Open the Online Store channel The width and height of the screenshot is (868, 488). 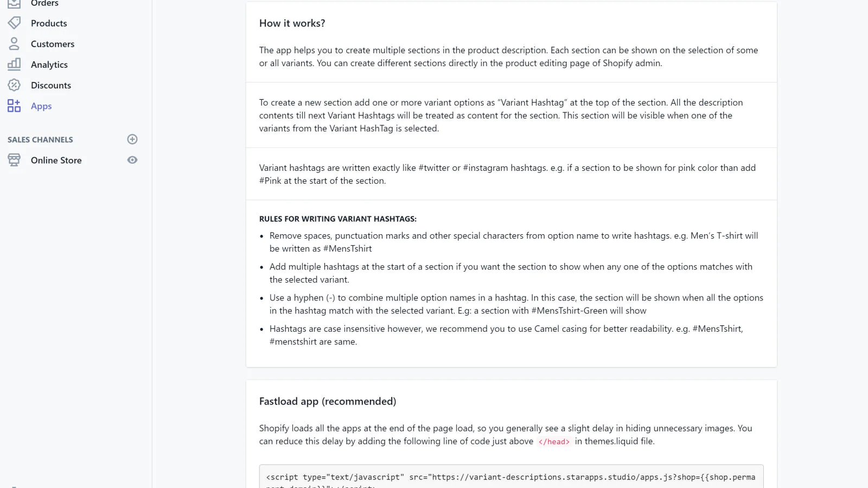click(56, 160)
